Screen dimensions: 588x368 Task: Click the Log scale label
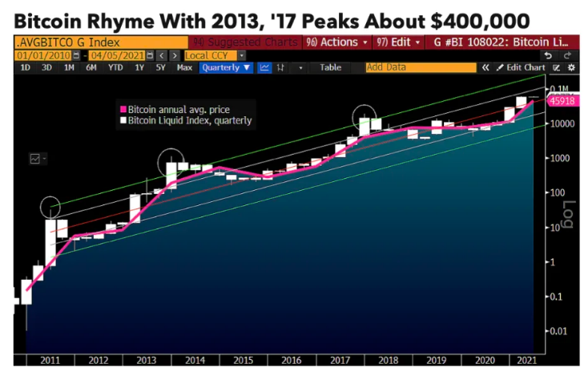(569, 214)
